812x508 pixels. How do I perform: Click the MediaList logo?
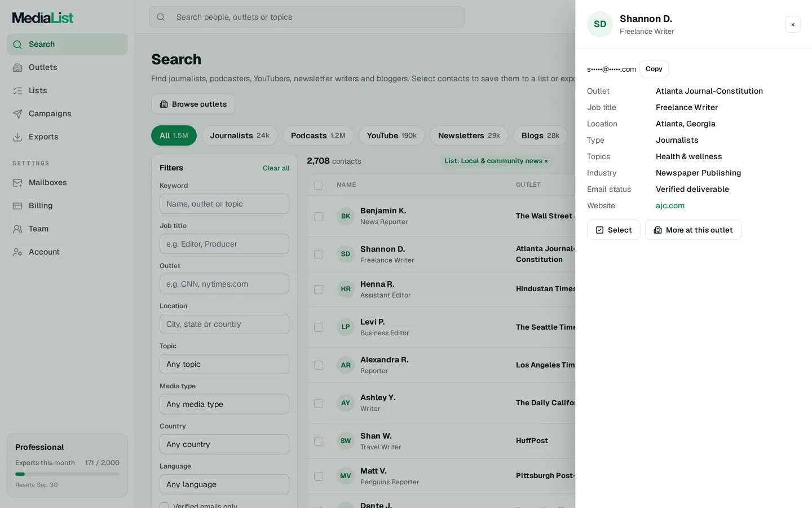tap(43, 18)
